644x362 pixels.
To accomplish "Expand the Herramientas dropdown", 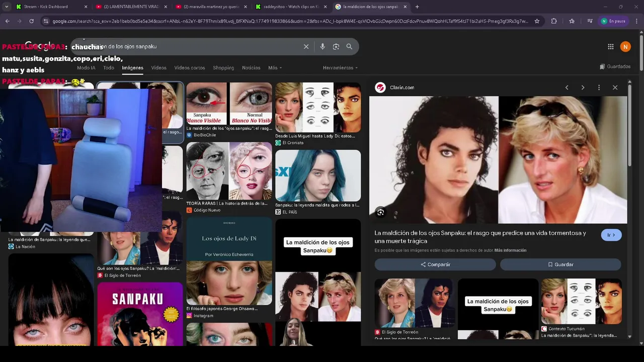I will pyautogui.click(x=340, y=68).
